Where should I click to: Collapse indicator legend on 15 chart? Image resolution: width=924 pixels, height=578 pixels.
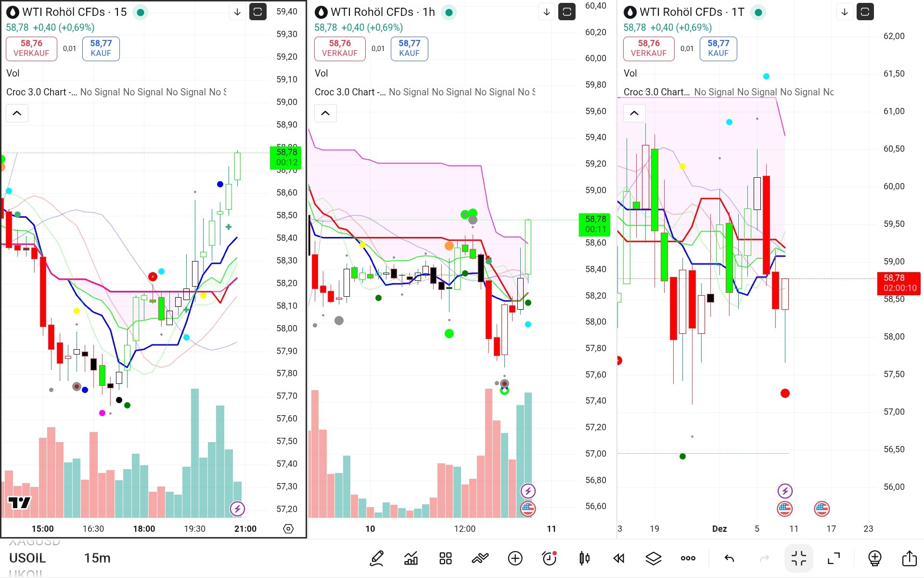tap(17, 113)
